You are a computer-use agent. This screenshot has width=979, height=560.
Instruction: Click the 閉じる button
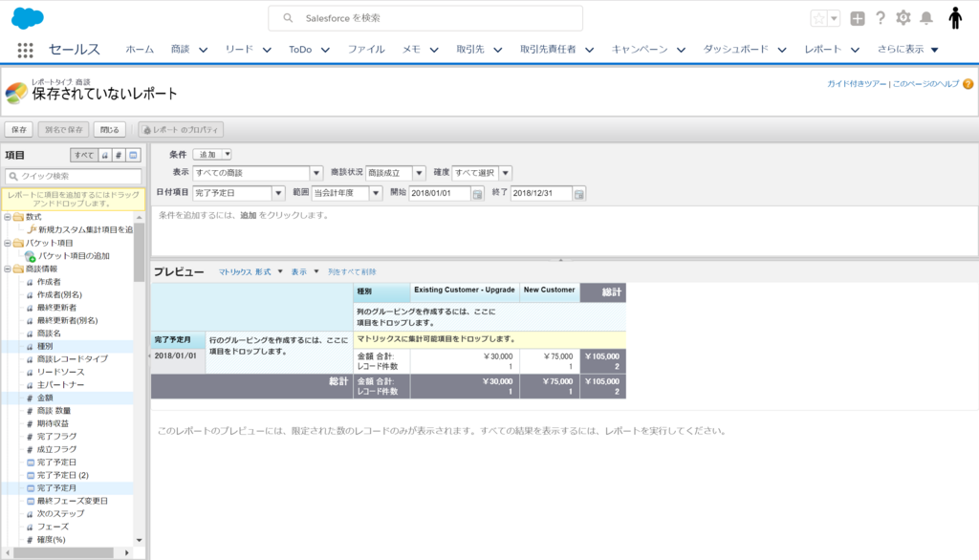[110, 130]
